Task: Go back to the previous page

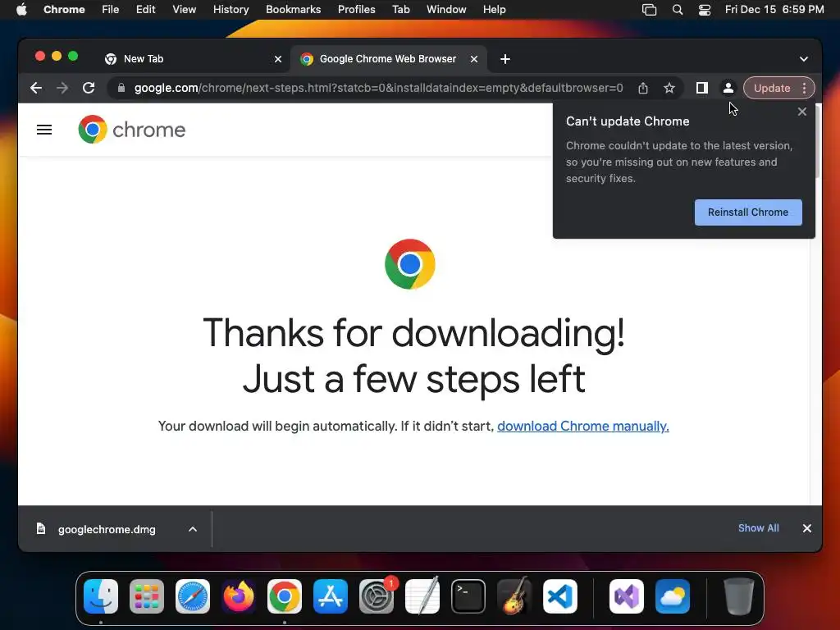Action: tap(36, 88)
